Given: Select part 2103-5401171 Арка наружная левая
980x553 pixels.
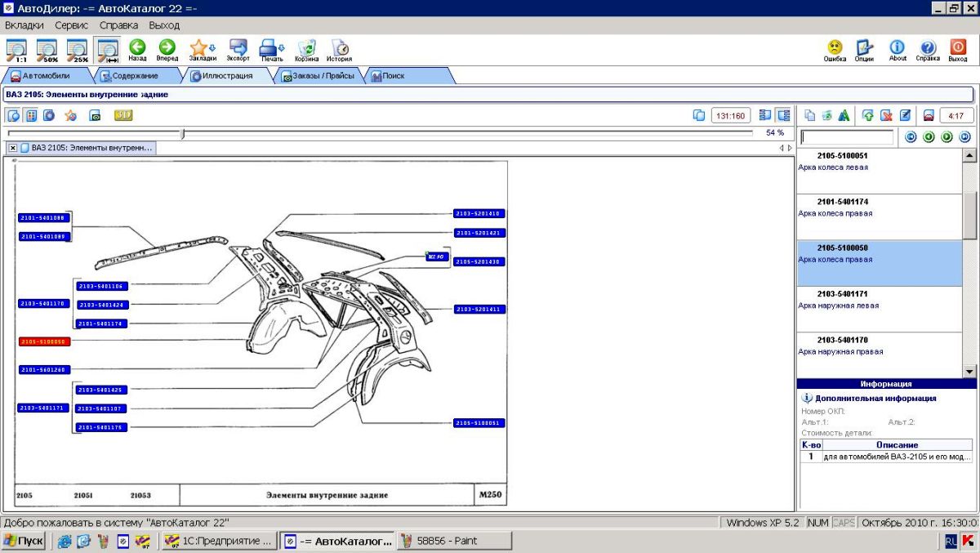Looking at the screenshot, I should coord(880,309).
